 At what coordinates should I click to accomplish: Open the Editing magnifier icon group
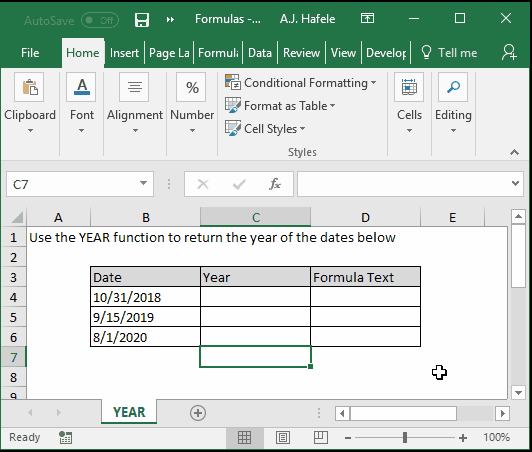453,87
